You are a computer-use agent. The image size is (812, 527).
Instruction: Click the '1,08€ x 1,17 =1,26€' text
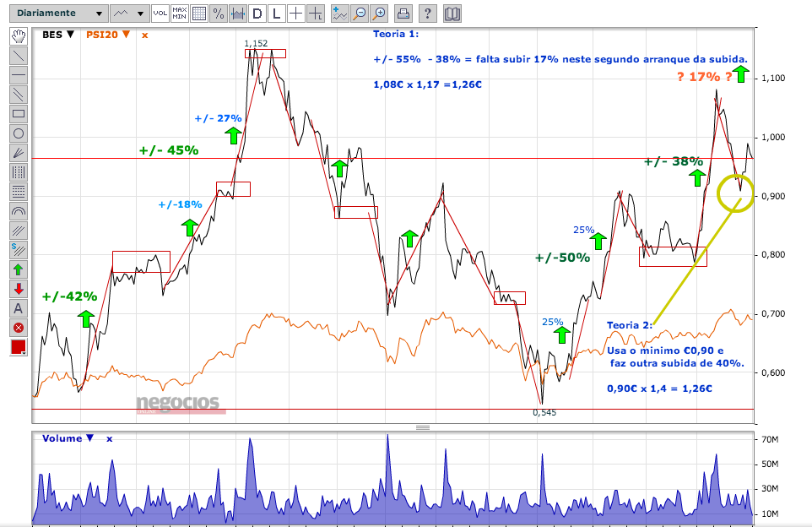[428, 84]
